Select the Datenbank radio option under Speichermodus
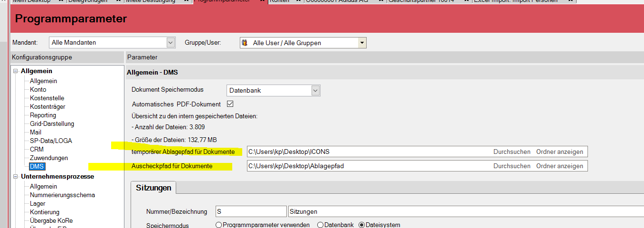The width and height of the screenshot is (644, 228). [321, 225]
